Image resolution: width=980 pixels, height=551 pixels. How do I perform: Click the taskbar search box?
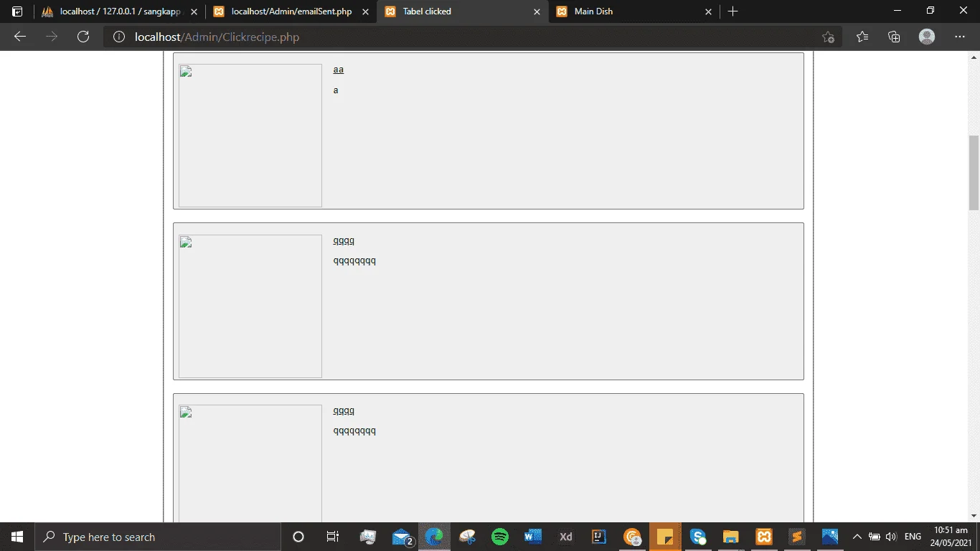158,537
